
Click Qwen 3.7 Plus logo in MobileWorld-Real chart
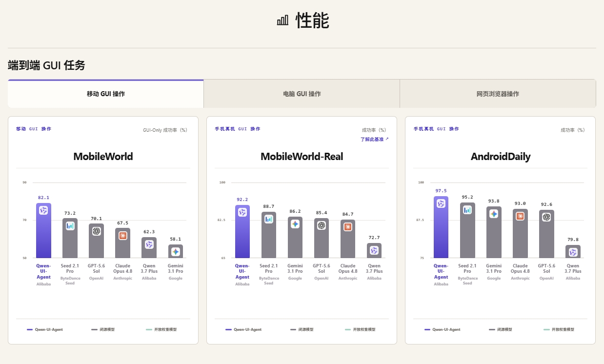pyautogui.click(x=374, y=250)
